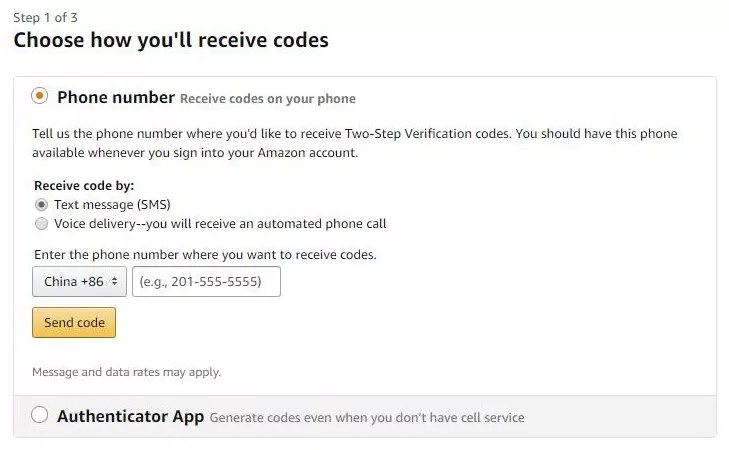The image size is (729, 450).
Task: Click "Message and data rates may apply" notice
Action: coord(126,372)
